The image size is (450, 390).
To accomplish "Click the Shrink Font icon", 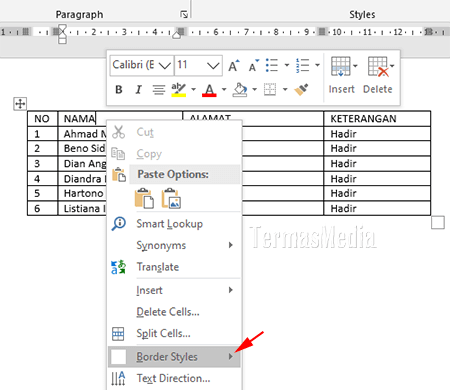I will tap(254, 65).
